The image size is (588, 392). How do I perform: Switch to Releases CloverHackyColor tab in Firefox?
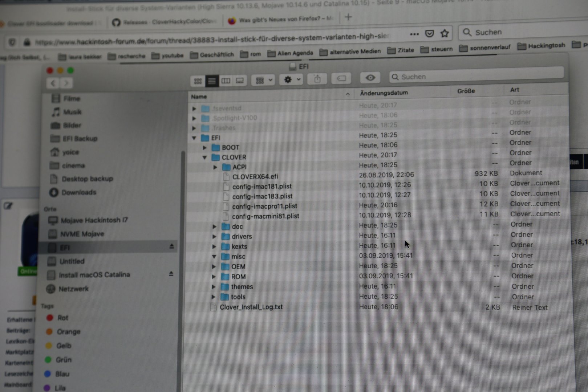tap(164, 22)
